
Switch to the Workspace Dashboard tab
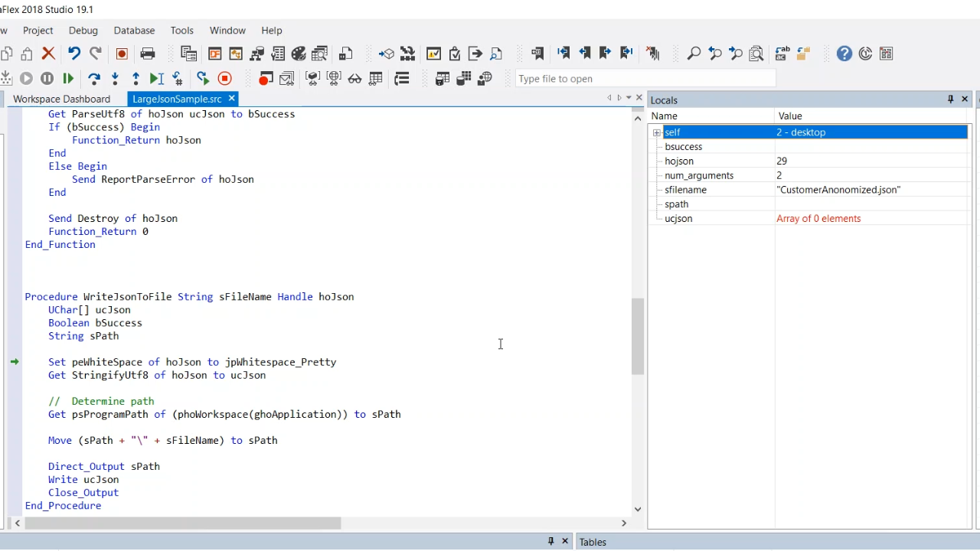(x=61, y=99)
